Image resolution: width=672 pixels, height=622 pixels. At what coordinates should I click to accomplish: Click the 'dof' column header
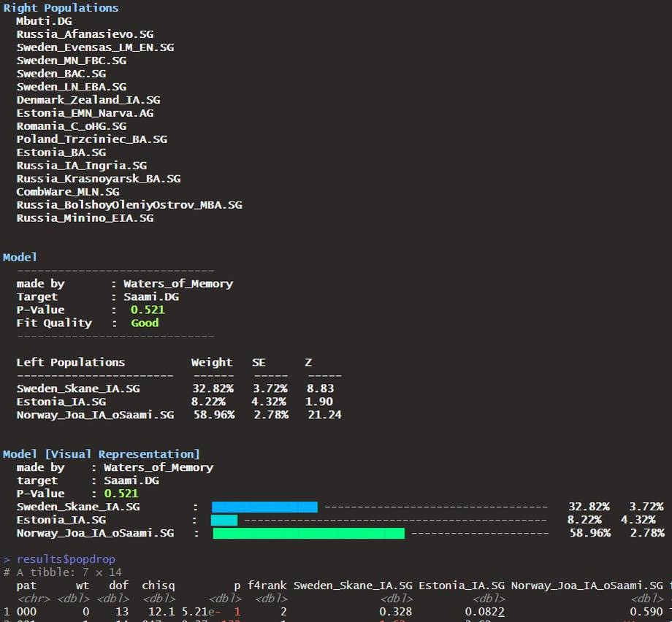tap(119, 585)
